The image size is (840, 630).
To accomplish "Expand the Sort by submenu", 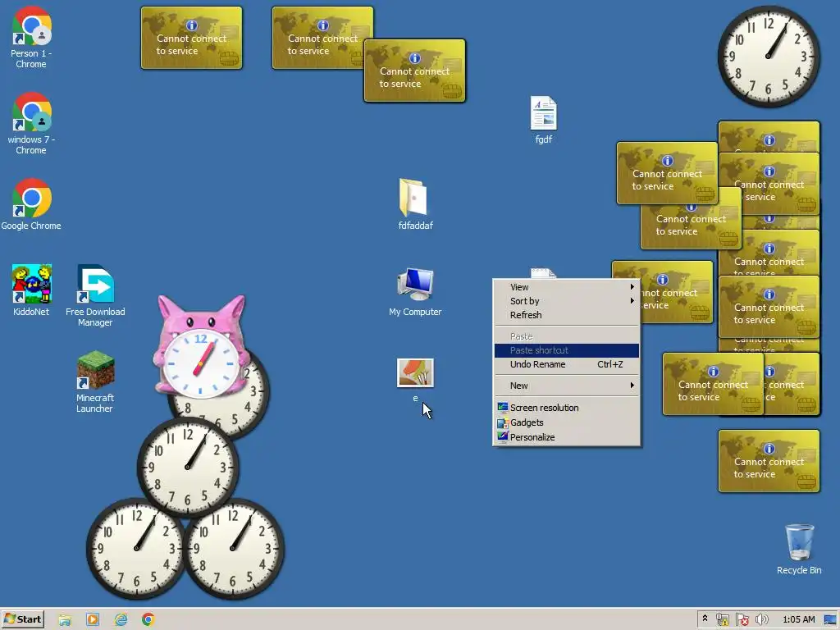I will pos(567,301).
